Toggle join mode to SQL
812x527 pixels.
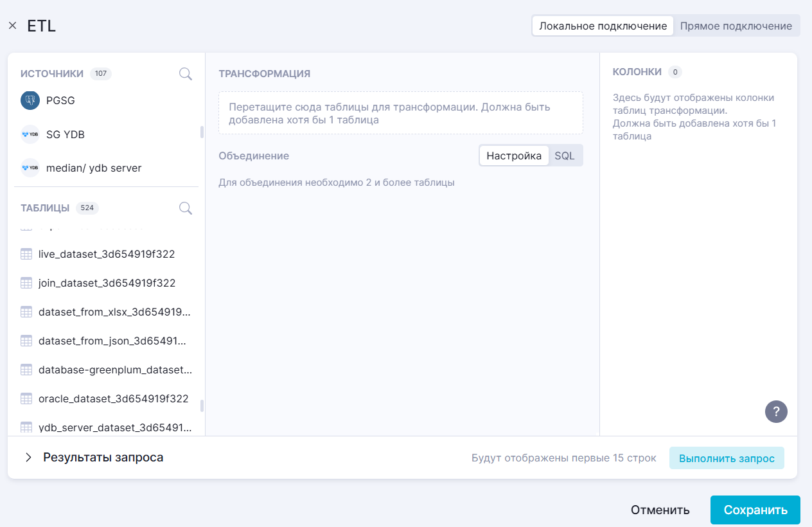[x=565, y=156]
